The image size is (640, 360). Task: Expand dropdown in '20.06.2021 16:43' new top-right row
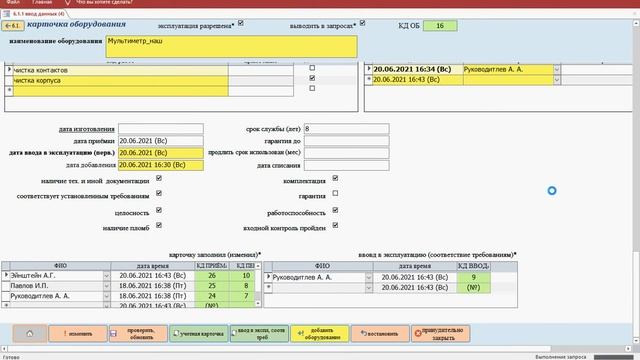click(x=557, y=80)
